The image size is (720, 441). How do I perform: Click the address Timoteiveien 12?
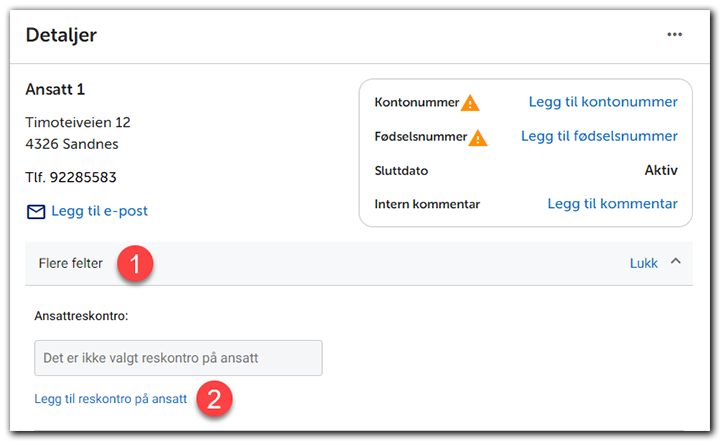point(78,123)
